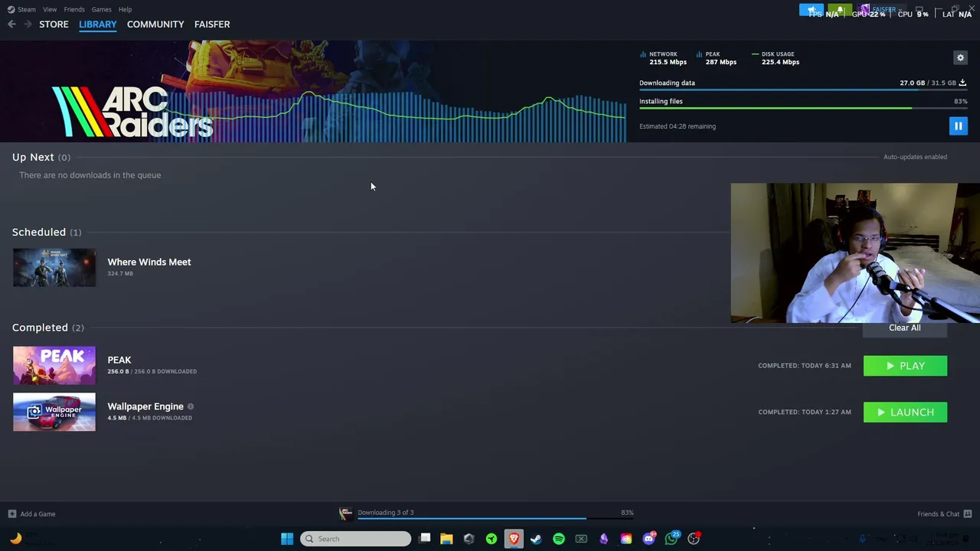Click the PEAK completed time label
Viewport: 980px width, 551px height.
click(805, 366)
